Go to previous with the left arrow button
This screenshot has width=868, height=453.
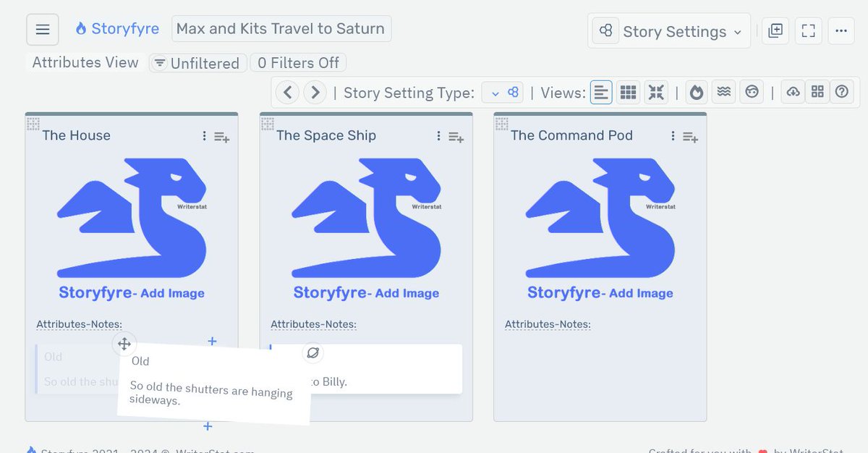click(x=287, y=93)
